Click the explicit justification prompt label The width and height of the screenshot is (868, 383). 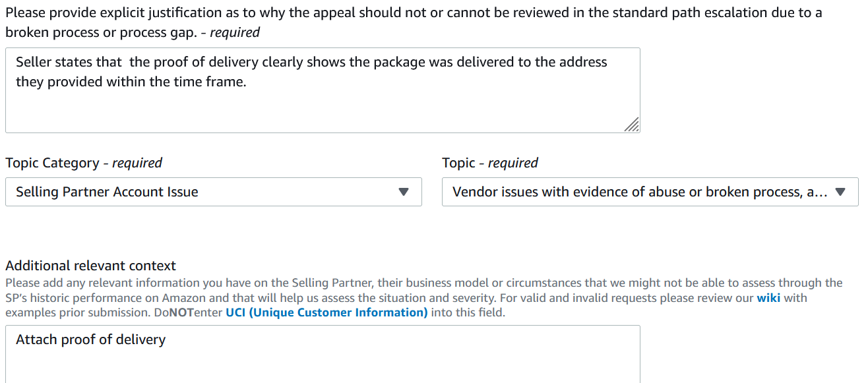point(414,22)
